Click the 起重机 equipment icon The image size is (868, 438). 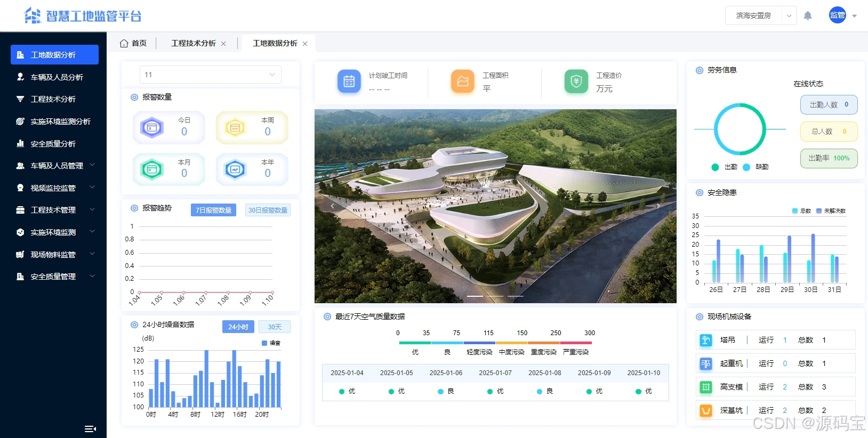(x=706, y=363)
